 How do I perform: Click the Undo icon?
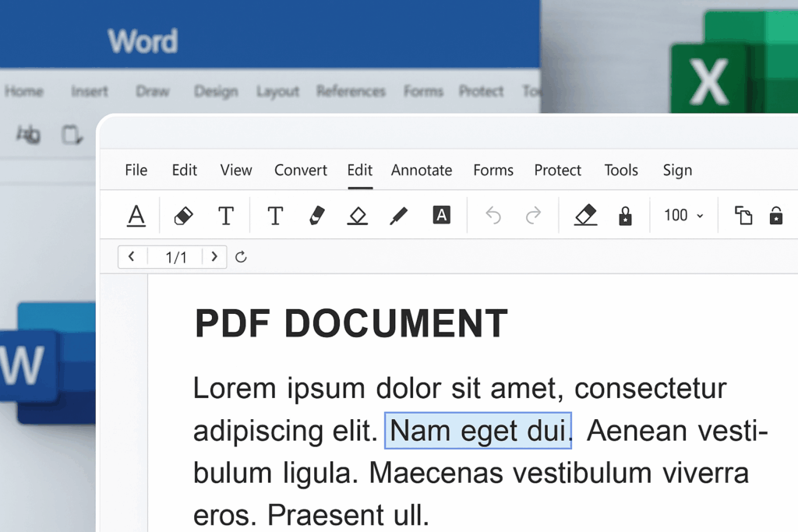point(493,216)
